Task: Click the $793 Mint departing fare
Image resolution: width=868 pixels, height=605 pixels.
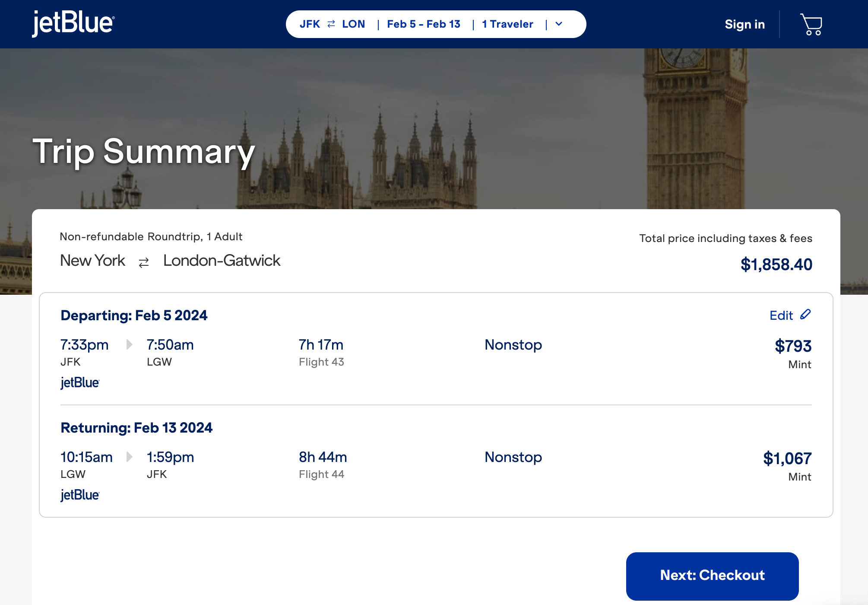Action: [x=793, y=346]
